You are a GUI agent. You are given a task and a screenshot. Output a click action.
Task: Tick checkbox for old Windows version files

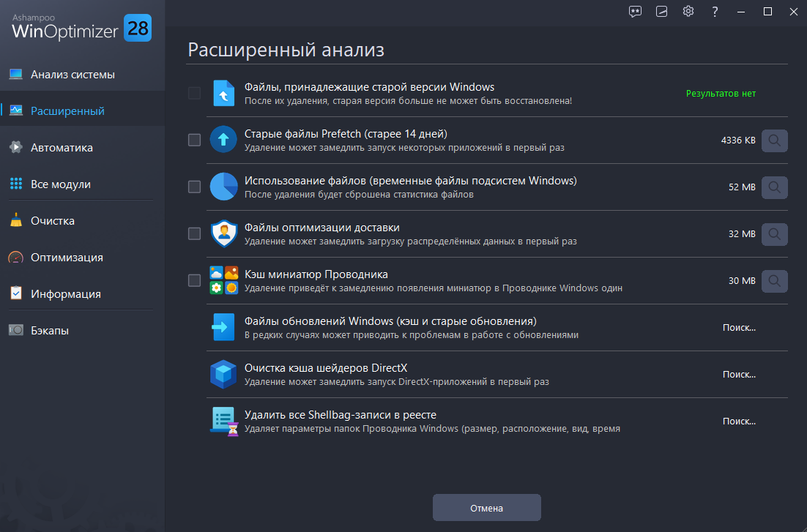tap(194, 93)
